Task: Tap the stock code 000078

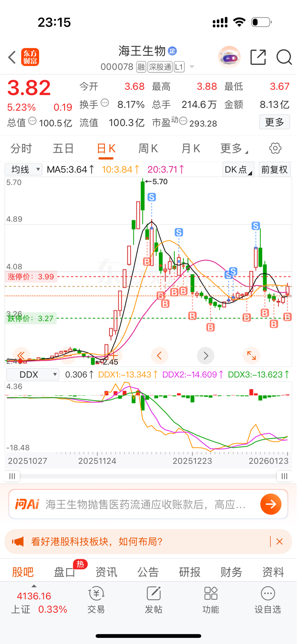Action: (x=117, y=67)
